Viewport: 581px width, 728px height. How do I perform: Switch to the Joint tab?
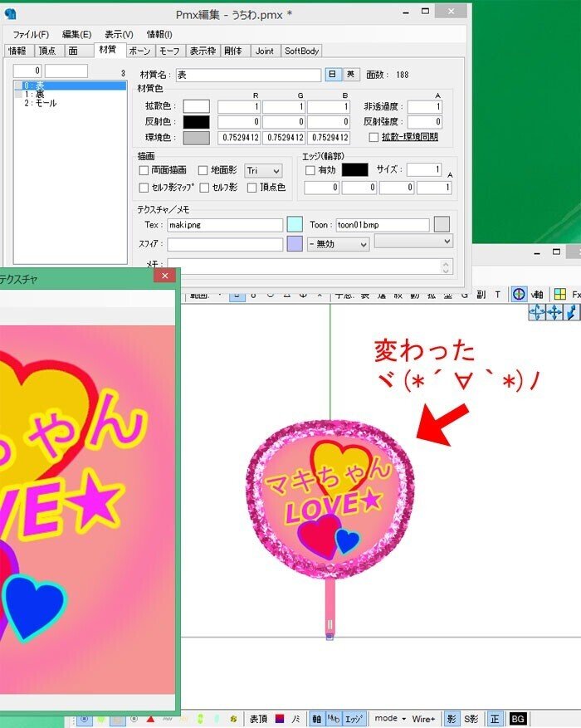point(265,51)
